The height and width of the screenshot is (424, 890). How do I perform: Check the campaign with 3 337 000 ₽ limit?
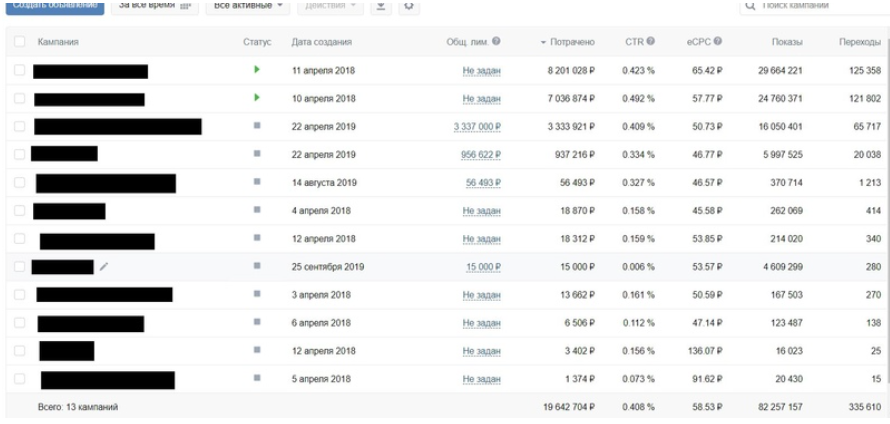(x=20, y=126)
